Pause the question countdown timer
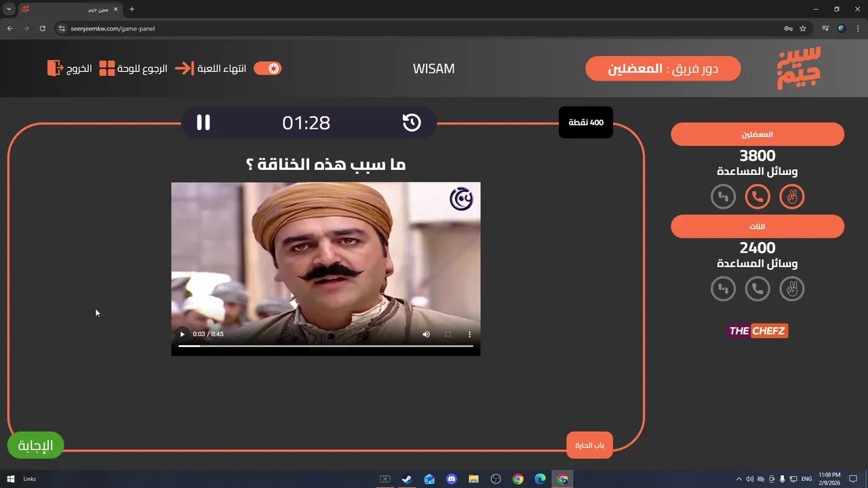The width and height of the screenshot is (868, 488). click(203, 123)
